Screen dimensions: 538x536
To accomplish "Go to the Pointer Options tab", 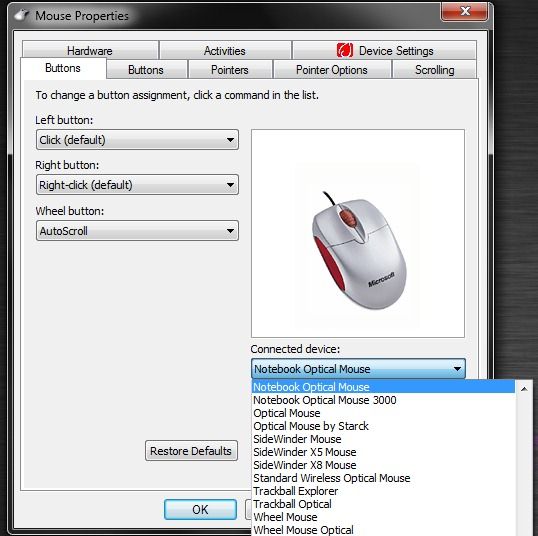I will click(332, 70).
